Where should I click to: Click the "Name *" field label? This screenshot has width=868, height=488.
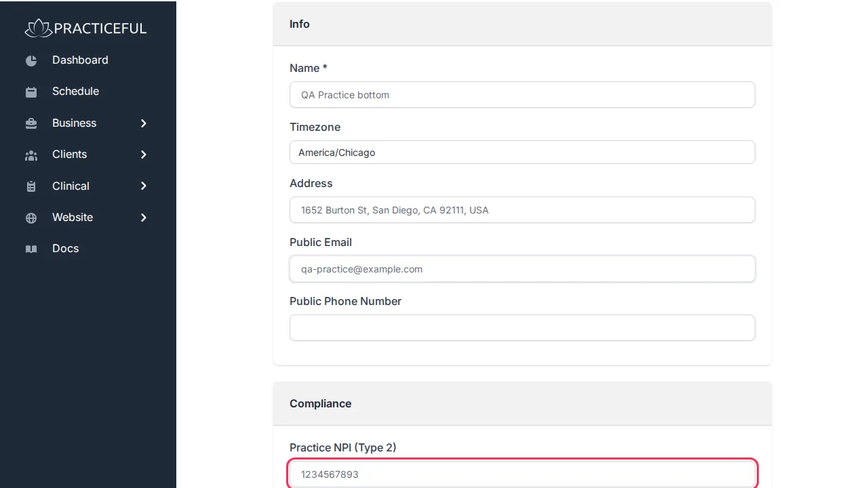pyautogui.click(x=309, y=68)
